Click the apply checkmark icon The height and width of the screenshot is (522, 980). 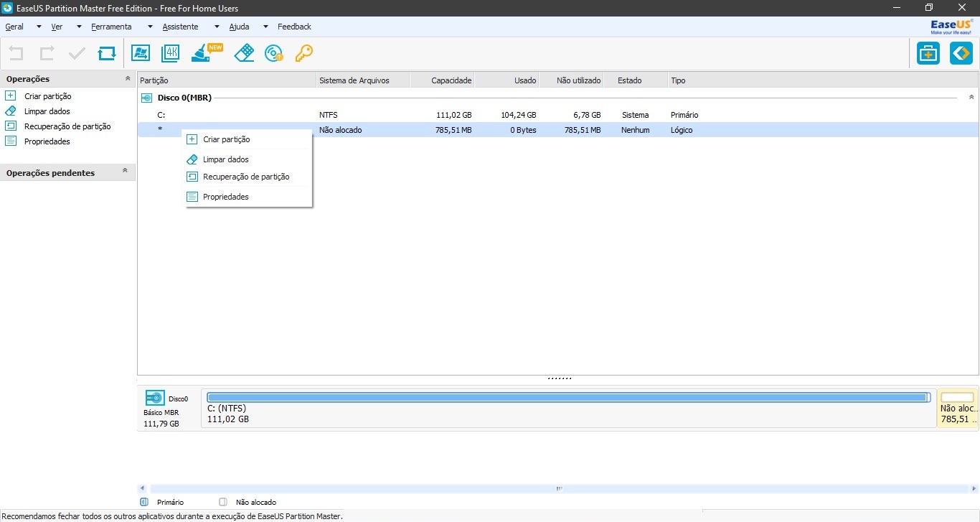pyautogui.click(x=77, y=53)
